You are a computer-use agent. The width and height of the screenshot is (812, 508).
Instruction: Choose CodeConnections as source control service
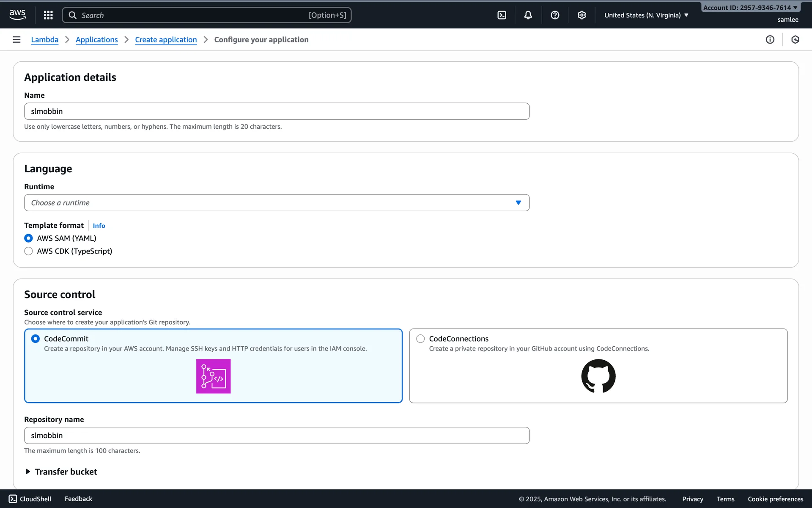tap(420, 339)
